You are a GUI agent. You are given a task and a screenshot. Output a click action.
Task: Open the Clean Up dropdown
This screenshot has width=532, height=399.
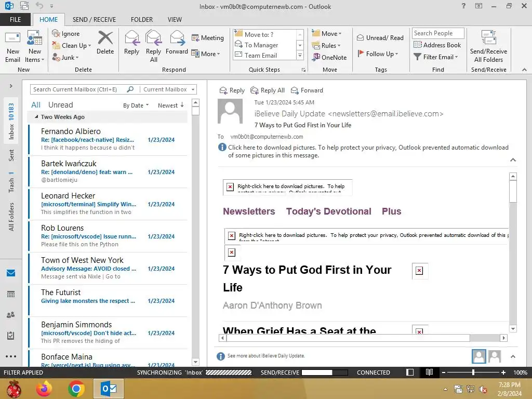click(72, 46)
